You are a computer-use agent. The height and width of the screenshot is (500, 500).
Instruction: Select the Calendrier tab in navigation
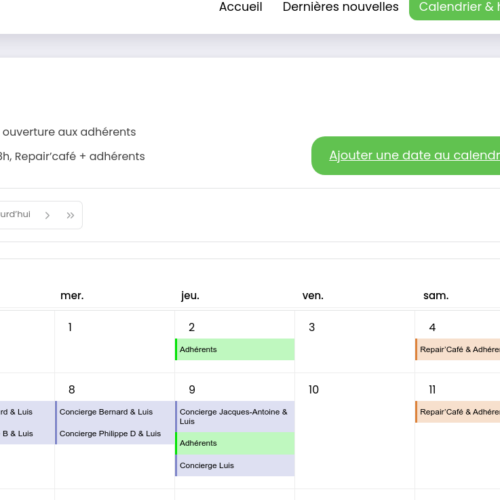pos(455,8)
